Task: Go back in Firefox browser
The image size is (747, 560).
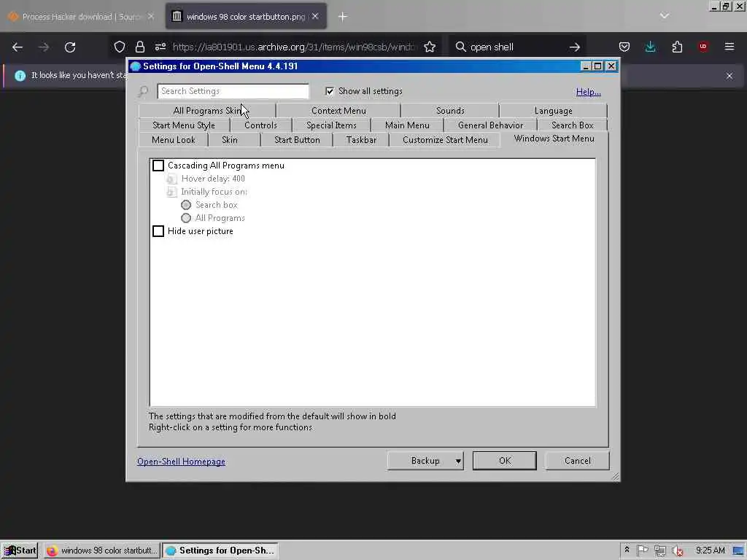Action: [18, 47]
